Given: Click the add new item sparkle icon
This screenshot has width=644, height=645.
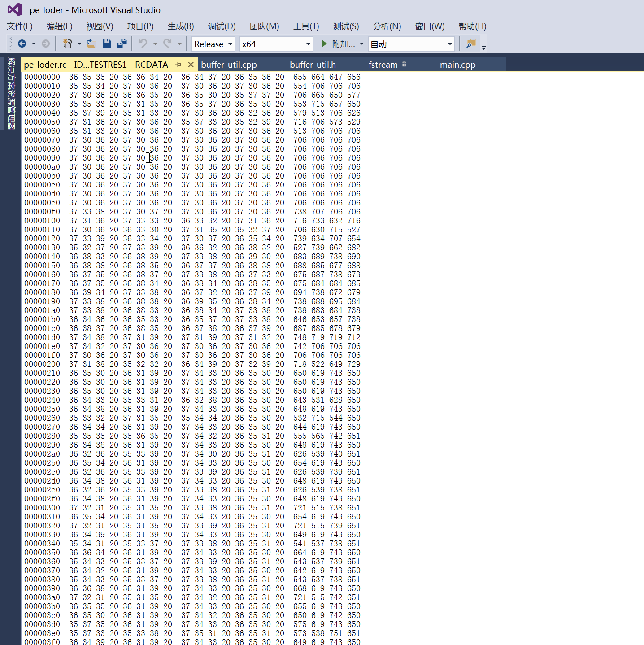Looking at the screenshot, I should click(66, 44).
